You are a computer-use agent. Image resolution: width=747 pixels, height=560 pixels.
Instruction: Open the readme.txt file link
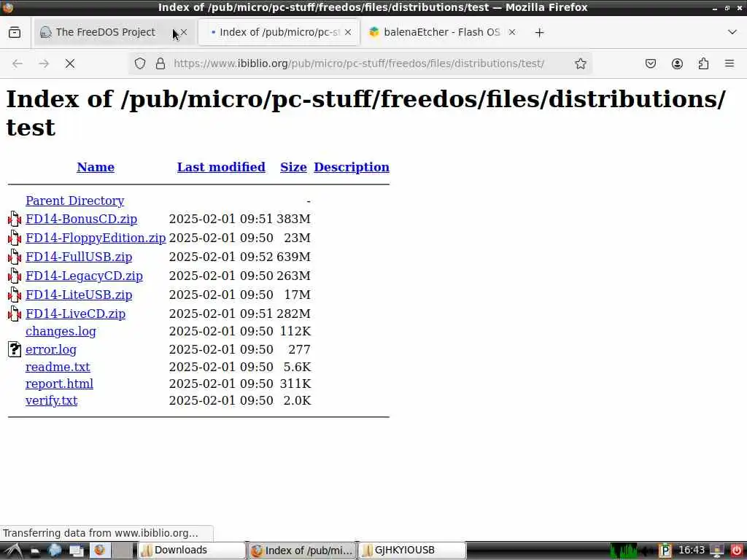pyautogui.click(x=58, y=367)
